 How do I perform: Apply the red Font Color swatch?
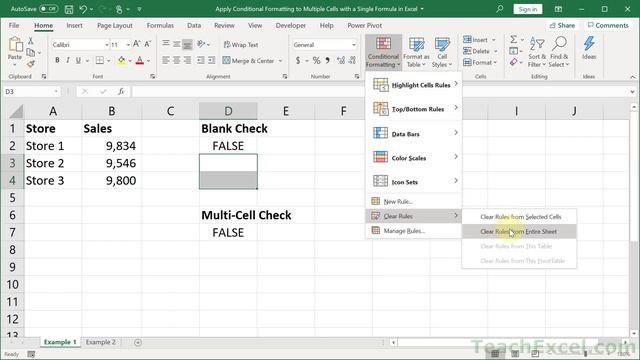pyautogui.click(x=140, y=61)
